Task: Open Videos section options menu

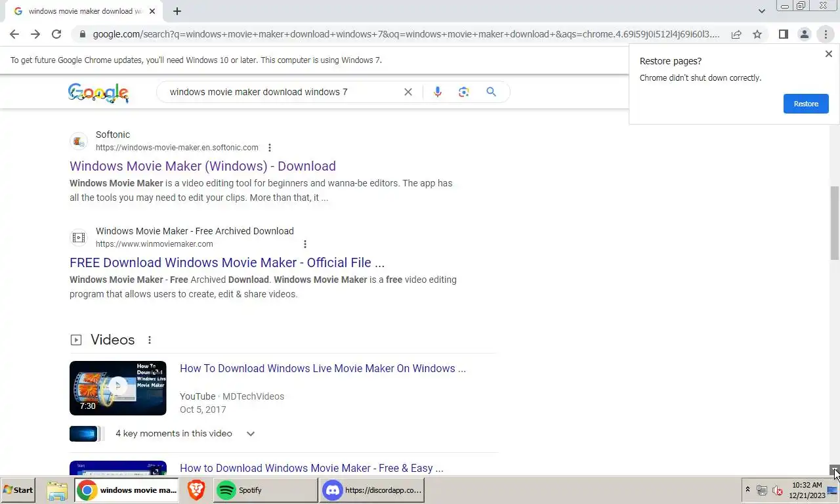Action: (x=150, y=340)
